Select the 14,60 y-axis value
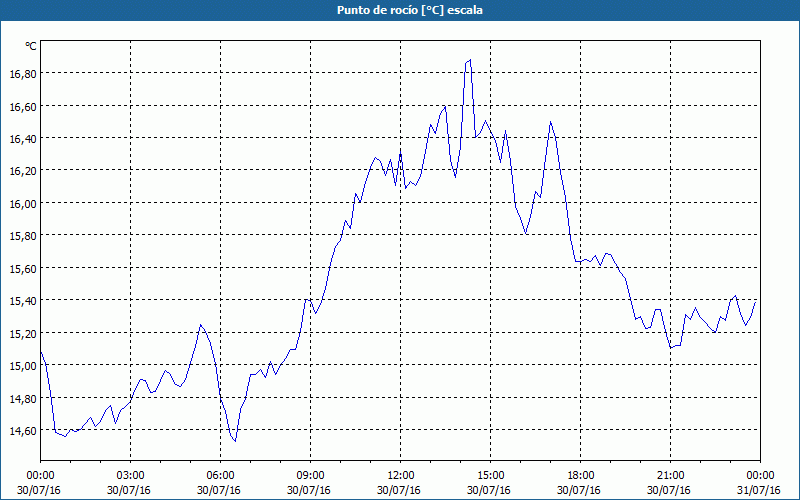800x500 pixels. click(x=23, y=431)
